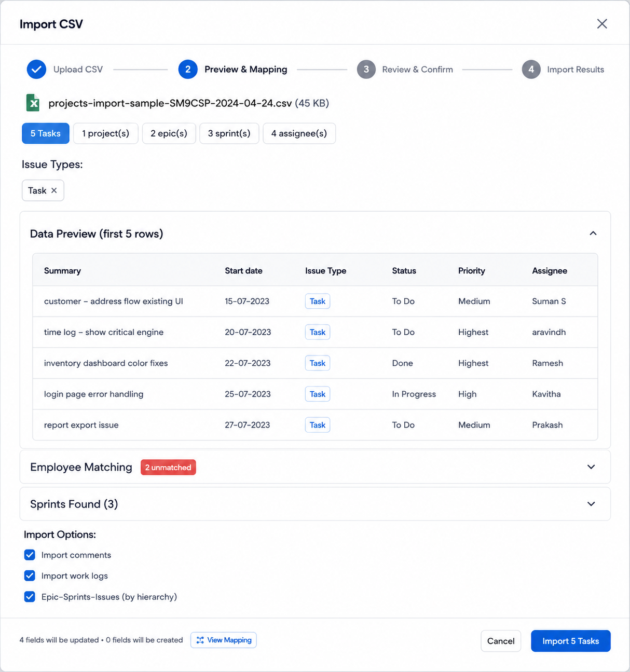630x672 pixels.
Task: Click the CSV file name text
Action: (170, 103)
